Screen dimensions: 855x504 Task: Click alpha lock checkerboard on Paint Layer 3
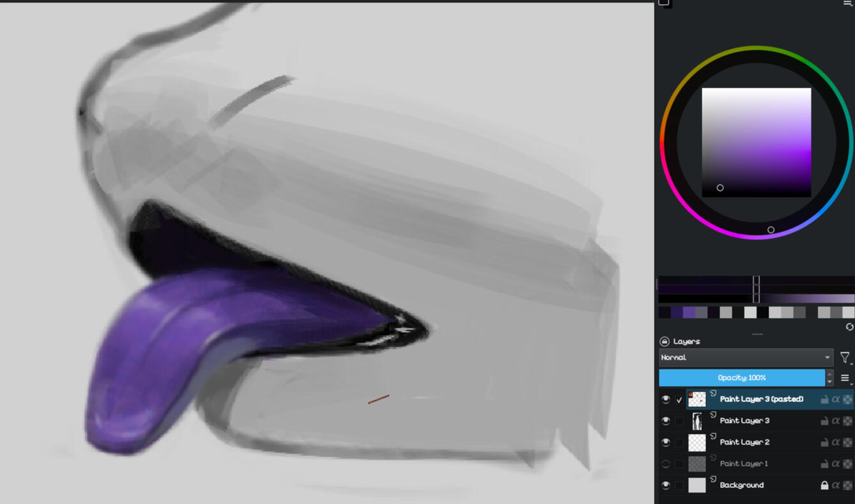847,421
